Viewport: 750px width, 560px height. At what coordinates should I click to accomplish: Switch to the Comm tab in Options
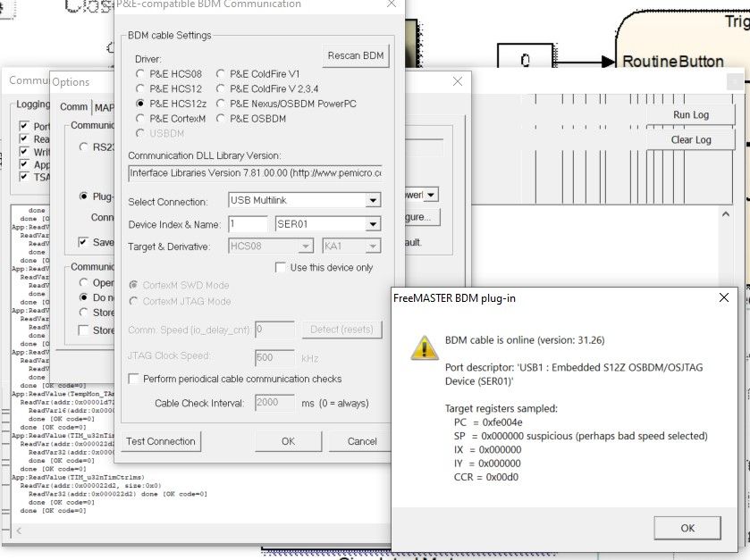[73, 107]
